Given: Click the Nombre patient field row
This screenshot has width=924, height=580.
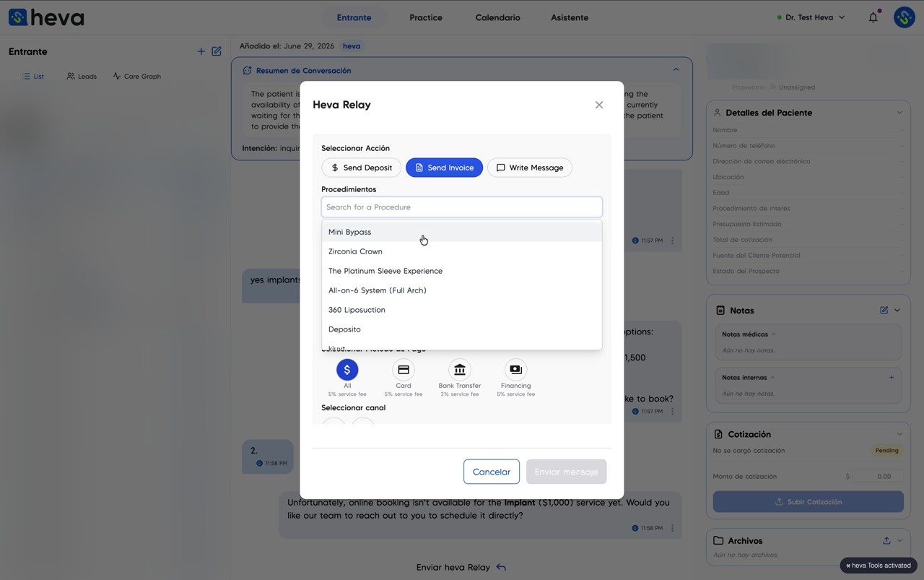Looking at the screenshot, I should (x=808, y=130).
